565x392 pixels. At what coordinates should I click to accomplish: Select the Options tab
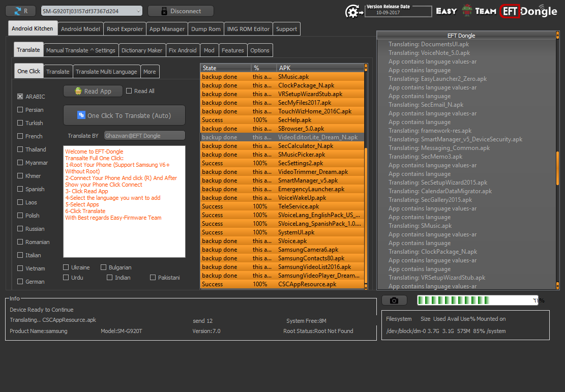click(x=260, y=50)
